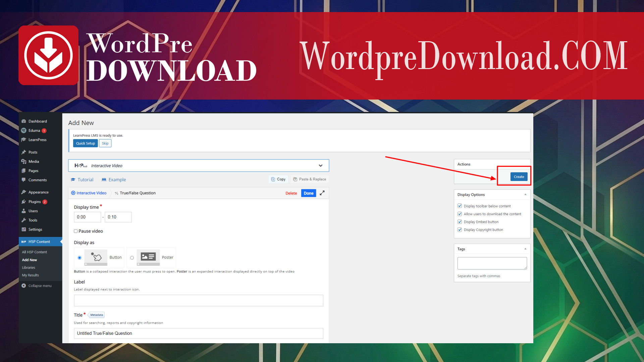The image size is (644, 362).
Task: Open the Media library menu
Action: pyautogui.click(x=34, y=162)
